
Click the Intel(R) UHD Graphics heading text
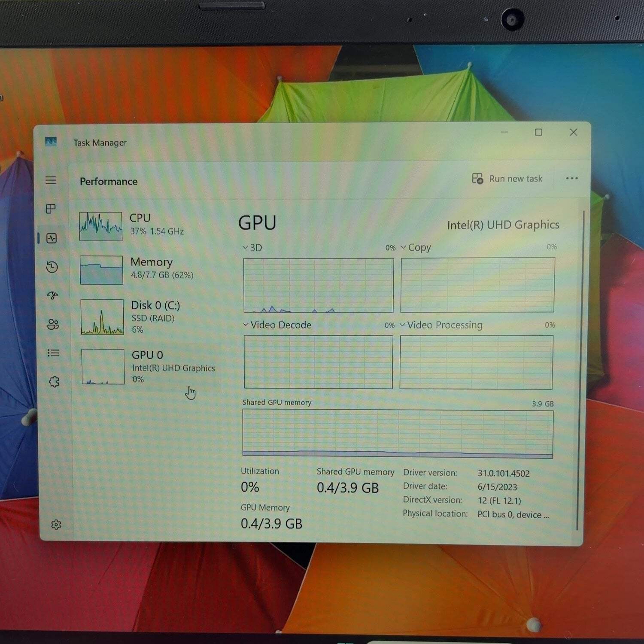(503, 225)
